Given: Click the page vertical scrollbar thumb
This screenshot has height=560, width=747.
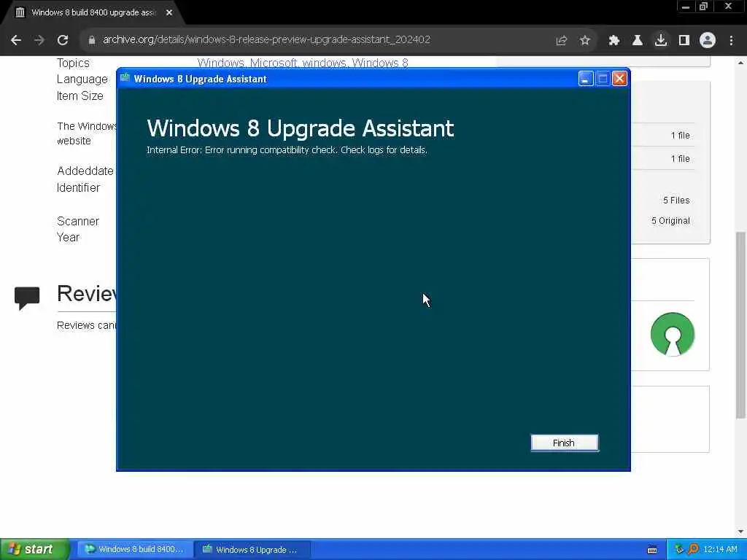Looking at the screenshot, I should click(741, 324).
